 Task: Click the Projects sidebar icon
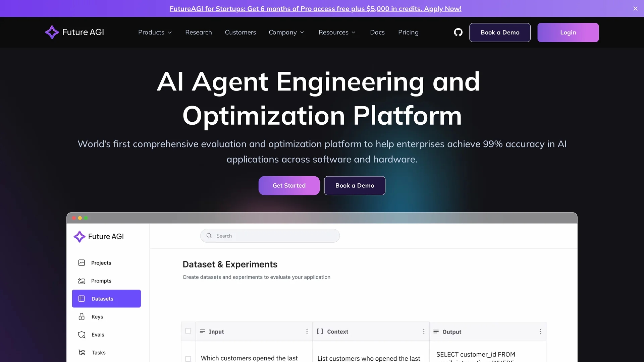pos(82,263)
